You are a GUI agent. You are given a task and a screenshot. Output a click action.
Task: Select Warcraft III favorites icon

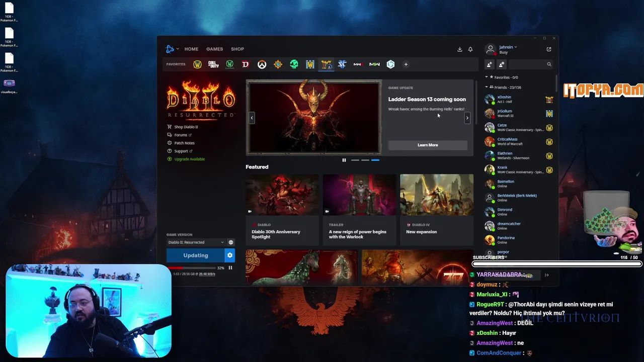(x=310, y=64)
